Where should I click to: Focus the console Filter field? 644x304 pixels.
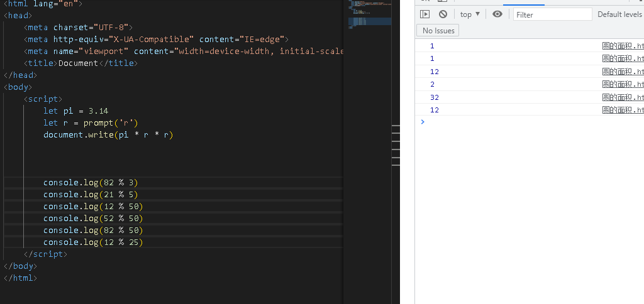(552, 14)
